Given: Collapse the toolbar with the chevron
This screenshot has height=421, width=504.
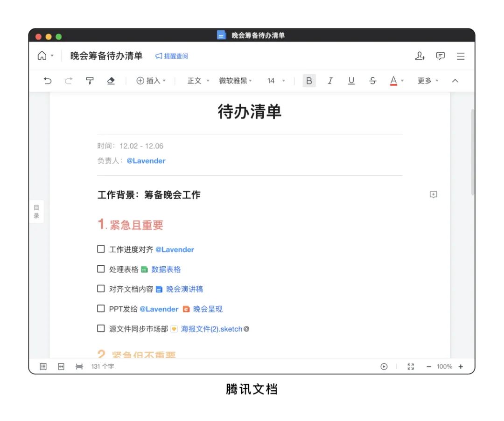Looking at the screenshot, I should (x=455, y=81).
